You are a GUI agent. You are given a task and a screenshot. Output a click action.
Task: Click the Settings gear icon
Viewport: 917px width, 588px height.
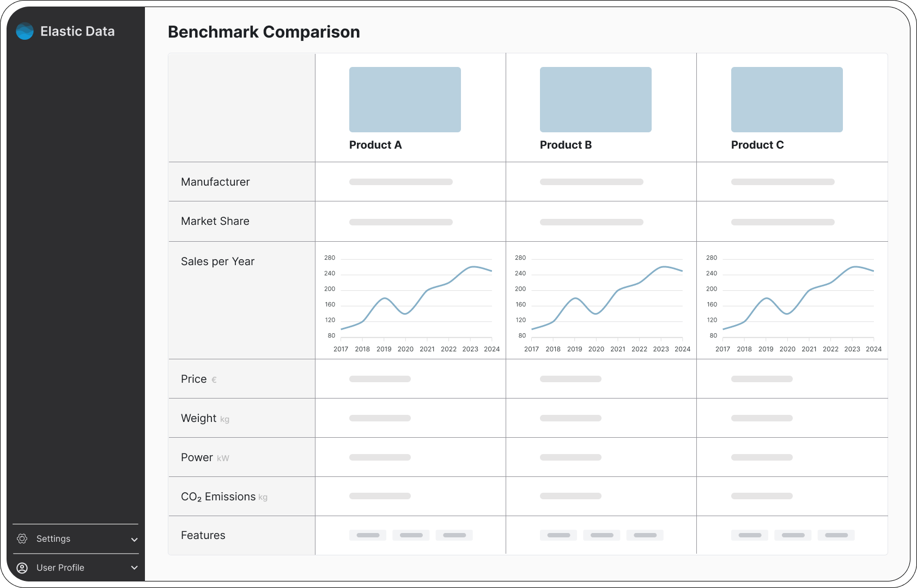(22, 538)
